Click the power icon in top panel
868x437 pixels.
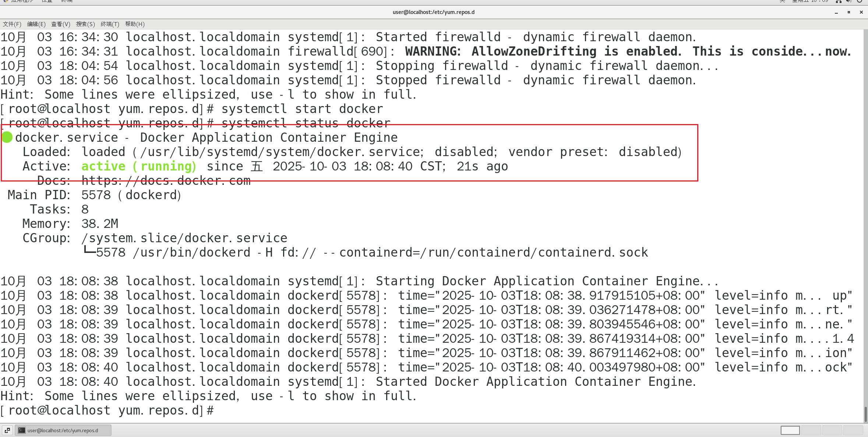pyautogui.click(x=860, y=1)
